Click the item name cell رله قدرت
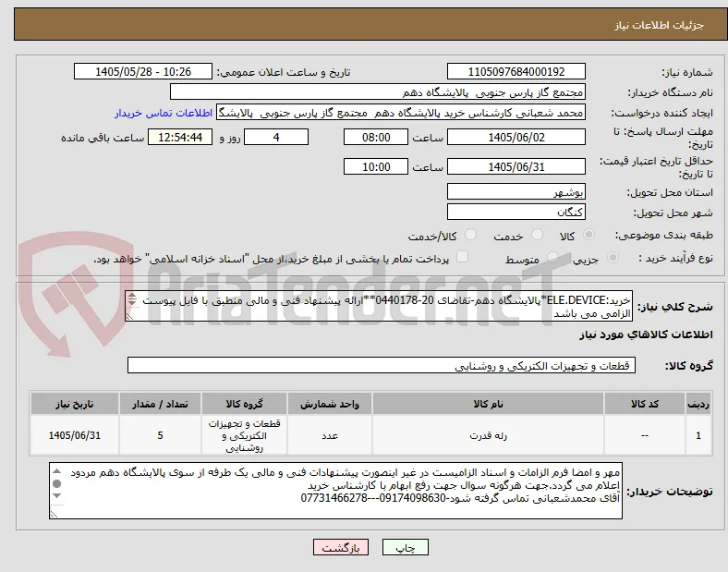The width and height of the screenshot is (728, 572). pos(488,435)
